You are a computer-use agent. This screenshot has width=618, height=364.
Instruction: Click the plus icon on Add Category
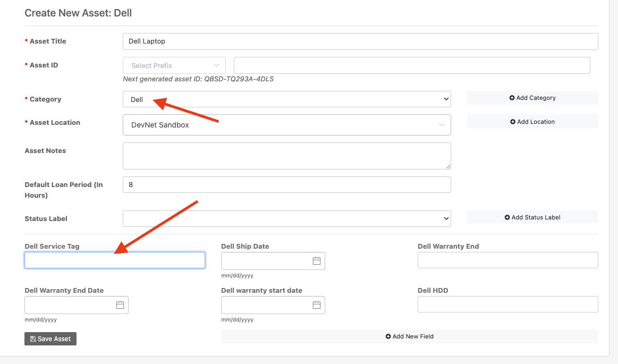tap(511, 98)
